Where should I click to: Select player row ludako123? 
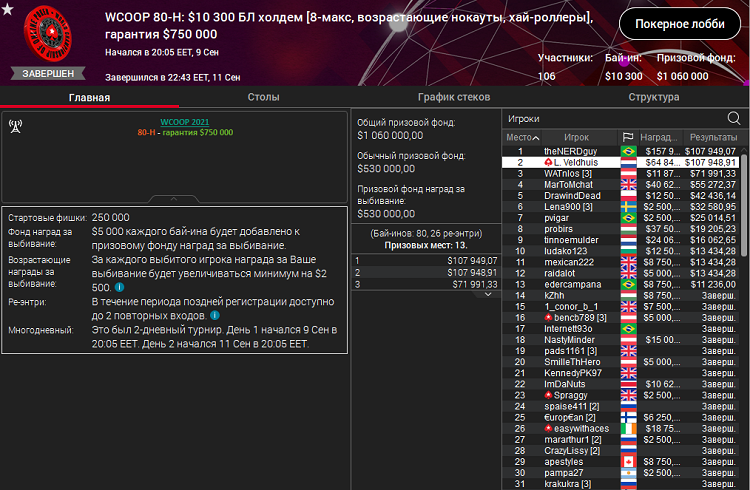point(621,251)
